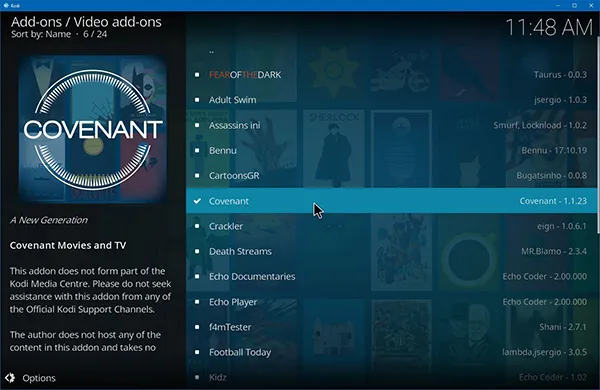Click the Kodi logo in title bar
Image resolution: width=600 pixels, height=390 pixels.
[6, 5]
